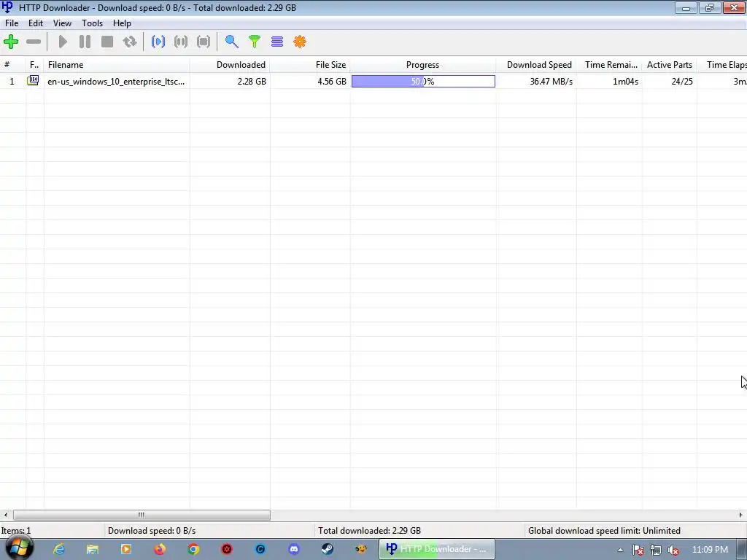Launch Internet Explorer from the taskbar
This screenshot has height=560, width=747.
point(59,549)
